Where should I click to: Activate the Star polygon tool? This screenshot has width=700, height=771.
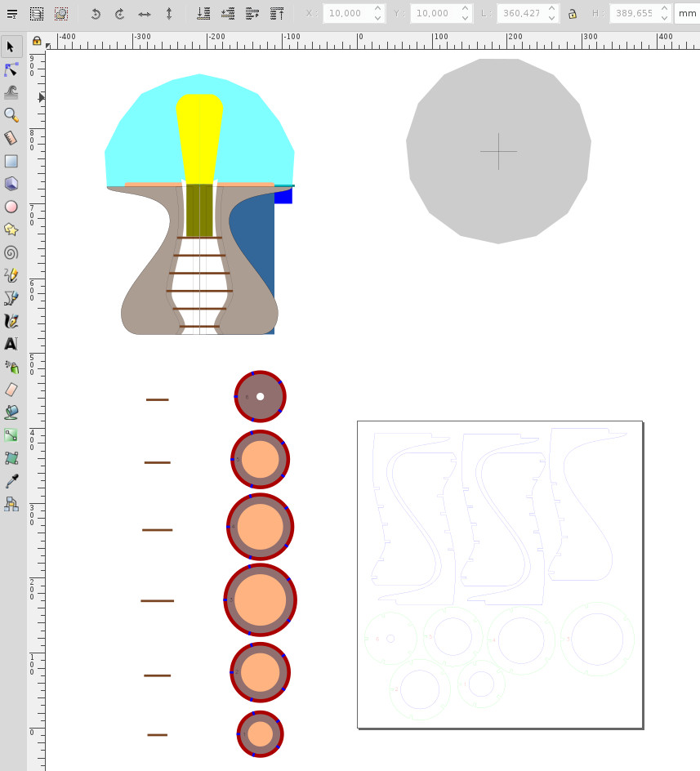pos(11,230)
